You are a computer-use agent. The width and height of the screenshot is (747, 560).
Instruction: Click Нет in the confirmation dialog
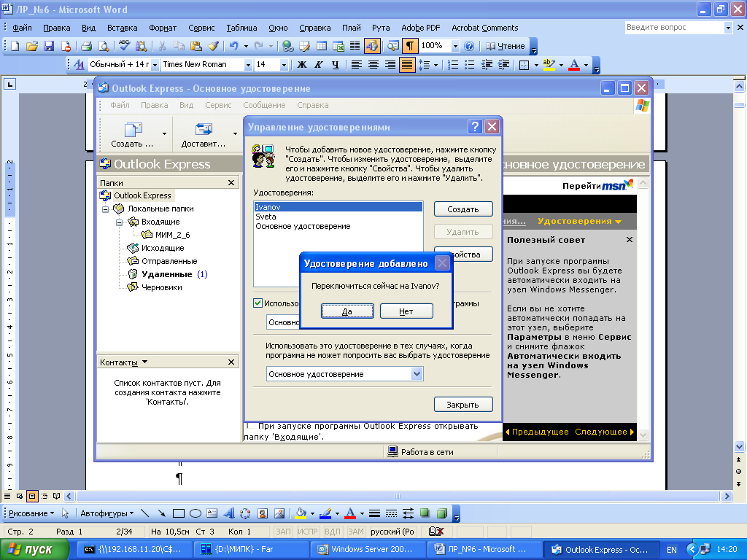coord(406,311)
